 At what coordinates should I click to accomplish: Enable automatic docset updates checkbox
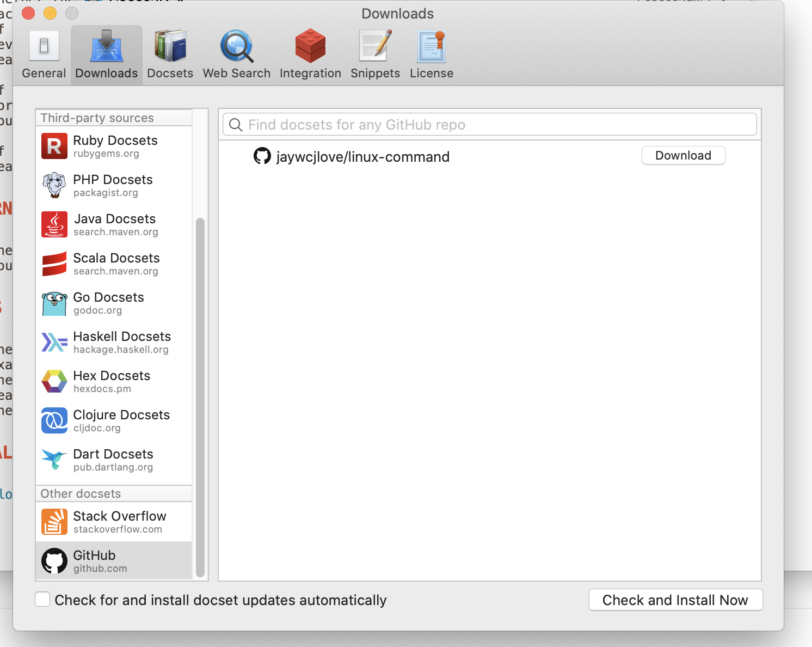point(42,599)
